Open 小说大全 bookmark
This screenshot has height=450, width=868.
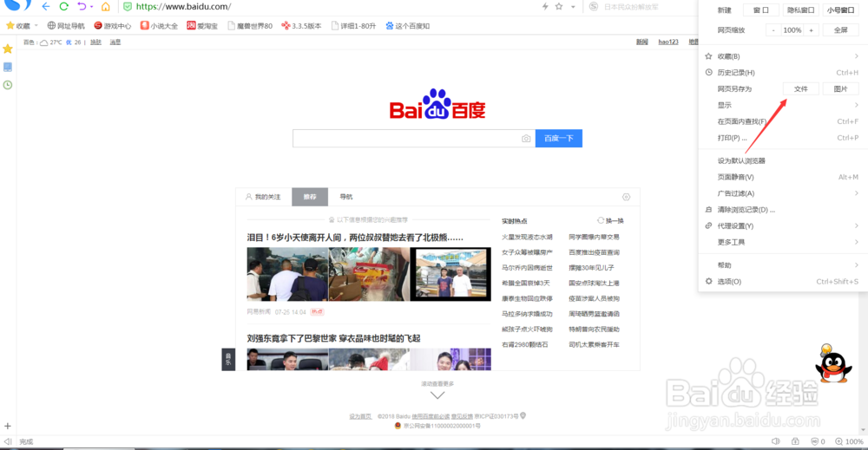[159, 26]
